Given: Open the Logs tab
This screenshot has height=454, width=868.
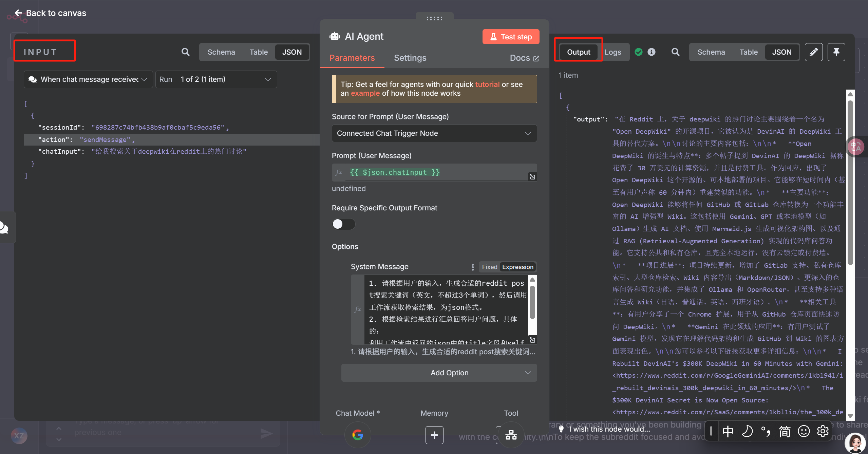Looking at the screenshot, I should [612, 52].
